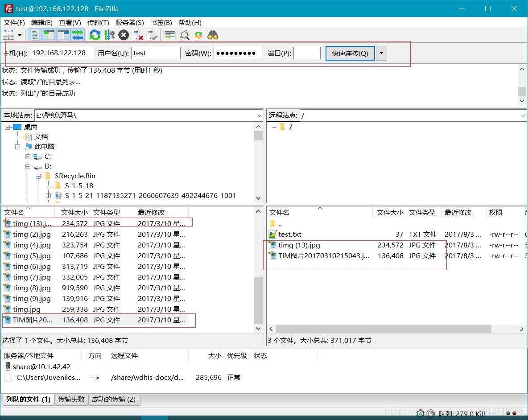Reconnect to the last used server
528x420 pixels.
click(x=153, y=35)
